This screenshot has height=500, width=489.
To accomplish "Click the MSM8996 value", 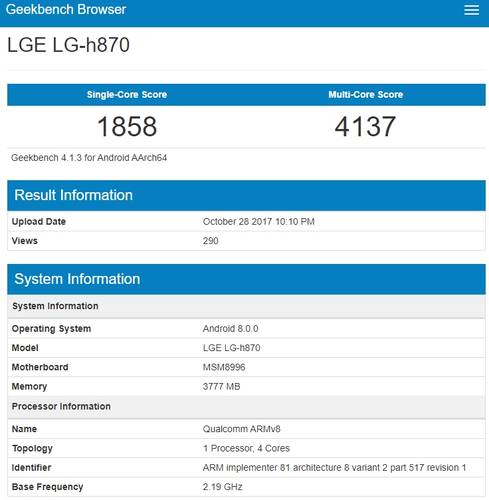I will [224, 367].
